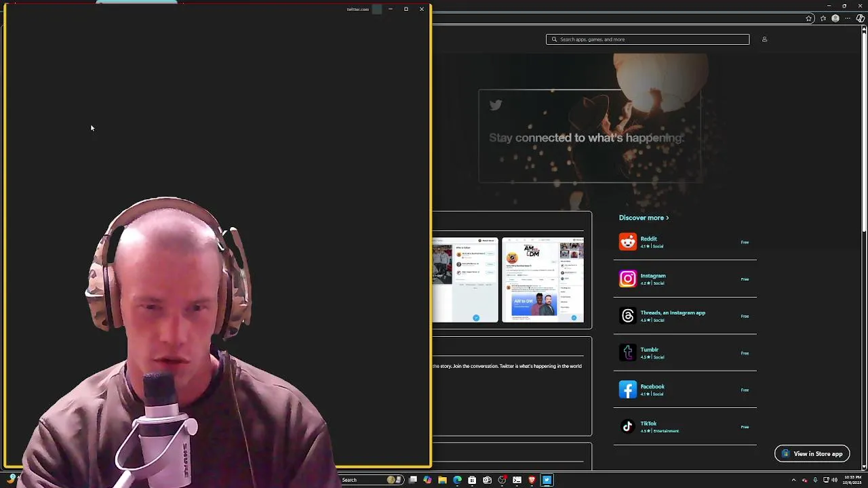Open the Instagram app title link
Viewport: 868px width, 488px height.
coord(653,276)
